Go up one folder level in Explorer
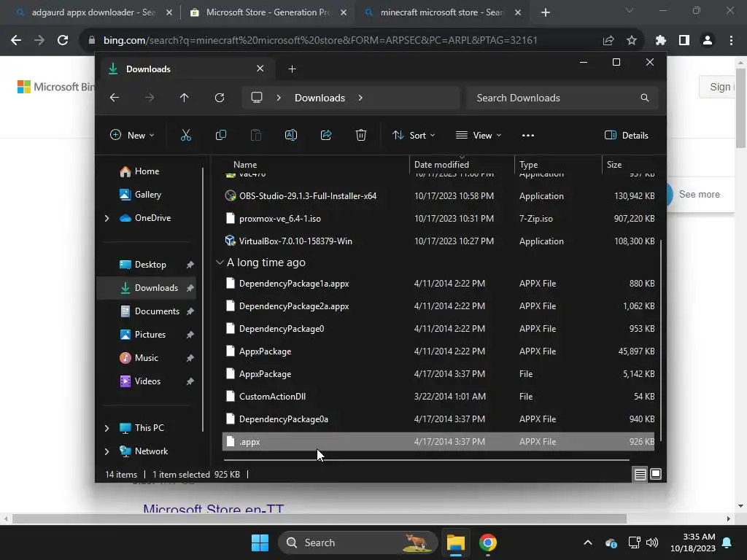 [x=185, y=98]
